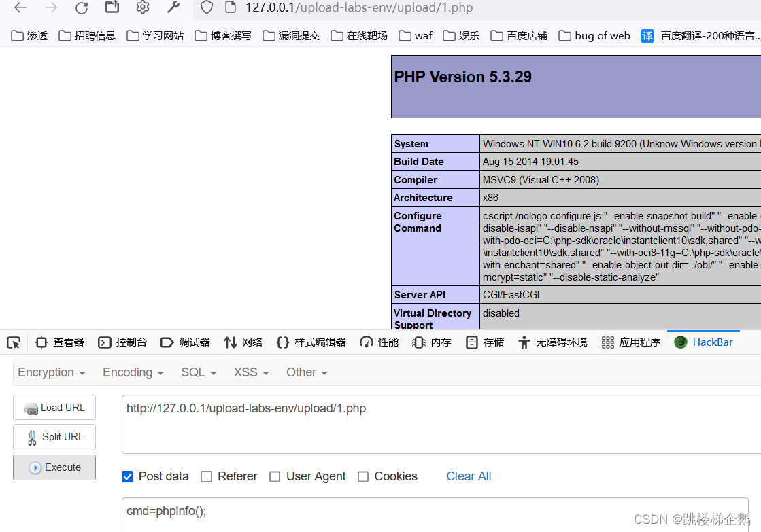This screenshot has height=532, width=761.
Task: Click the Configure Command row label
Action: [x=418, y=222]
